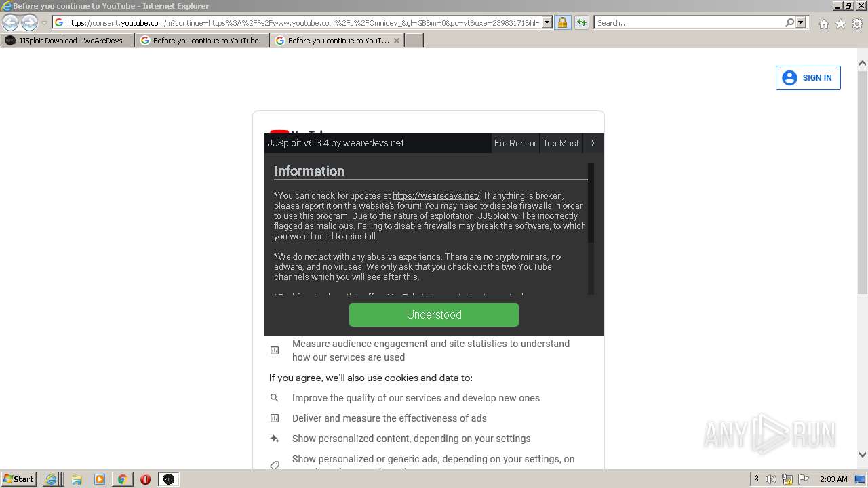Open Opera browser from taskbar
Screen dimensions: 868x488
145,479
